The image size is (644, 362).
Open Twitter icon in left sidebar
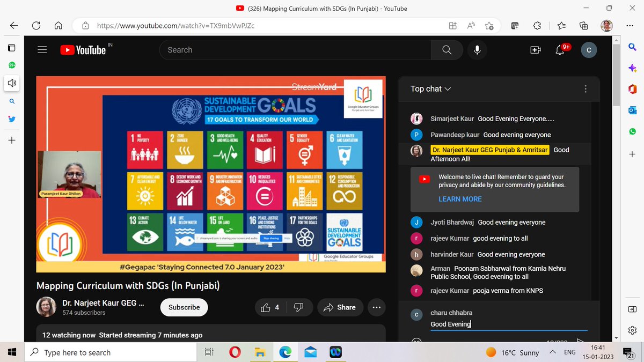click(12, 120)
